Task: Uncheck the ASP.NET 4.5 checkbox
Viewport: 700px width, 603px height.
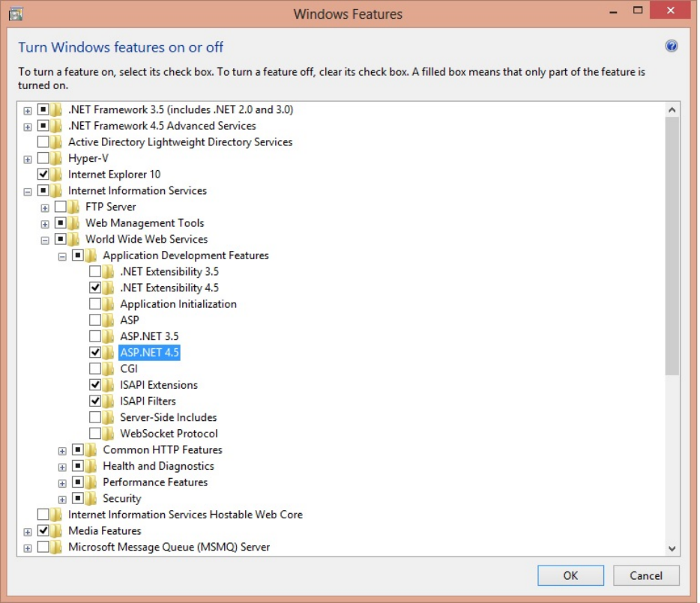Action: (95, 353)
